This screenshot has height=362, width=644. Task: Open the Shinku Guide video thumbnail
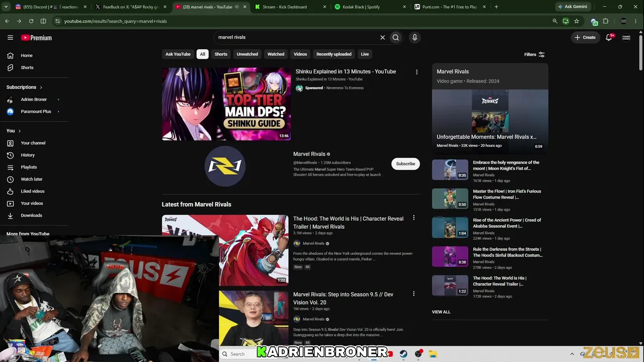click(x=226, y=104)
